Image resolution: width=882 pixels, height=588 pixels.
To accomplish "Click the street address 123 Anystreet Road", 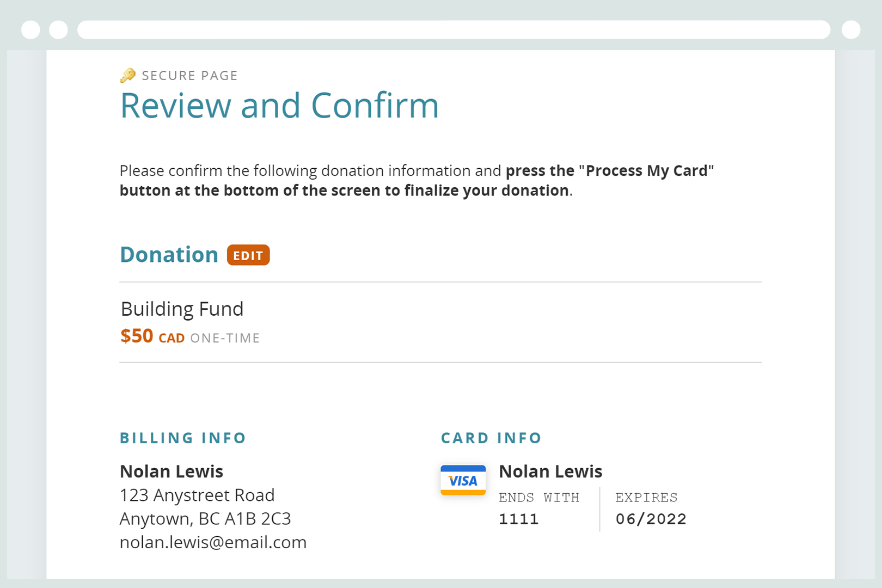I will tap(197, 495).
